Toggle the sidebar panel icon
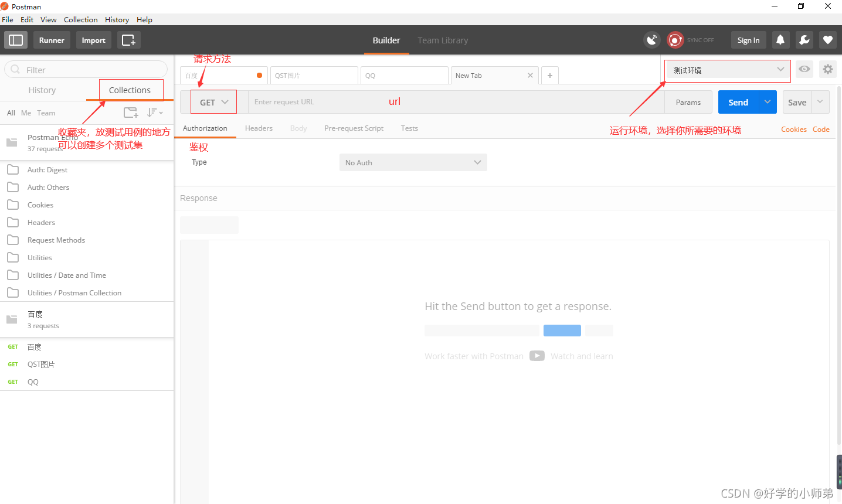Screen dimensions: 842x504 [16, 40]
